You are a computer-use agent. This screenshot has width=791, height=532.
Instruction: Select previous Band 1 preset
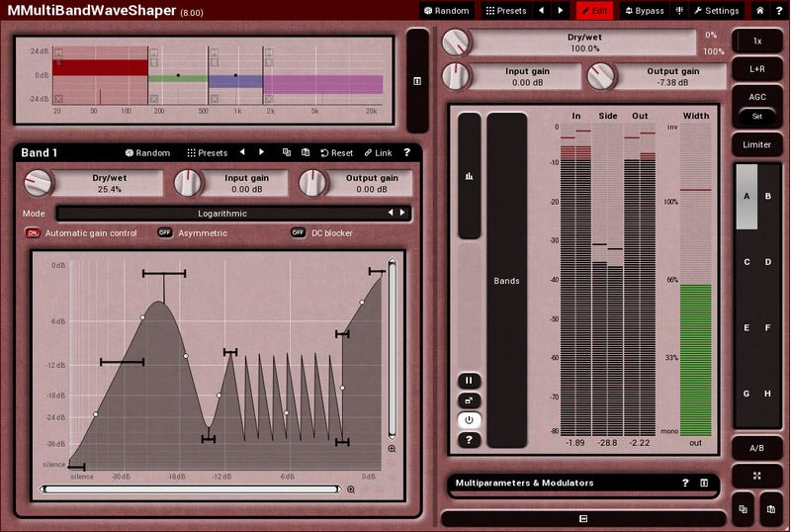[242, 152]
